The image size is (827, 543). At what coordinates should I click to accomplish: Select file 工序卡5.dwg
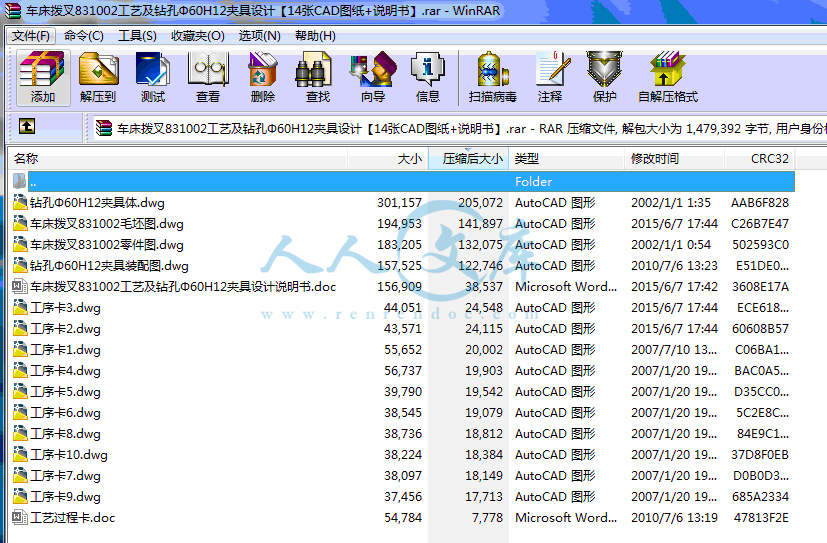(x=65, y=392)
